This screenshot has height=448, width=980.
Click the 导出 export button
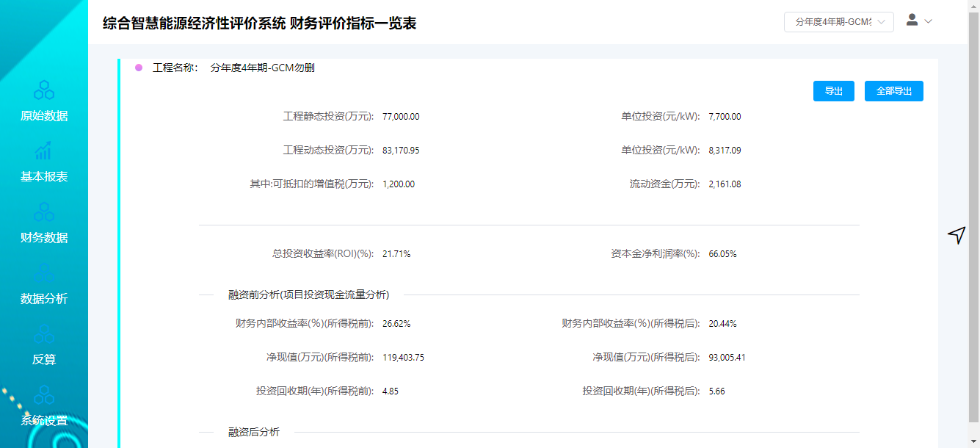click(x=833, y=90)
